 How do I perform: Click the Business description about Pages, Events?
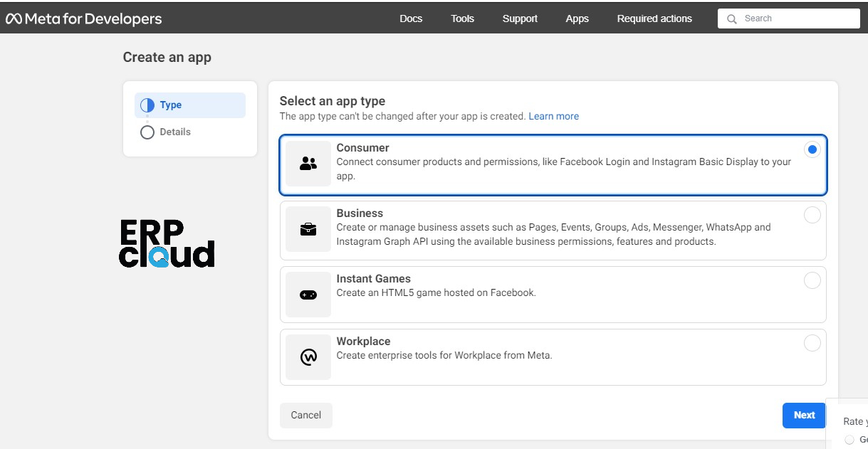coord(553,235)
